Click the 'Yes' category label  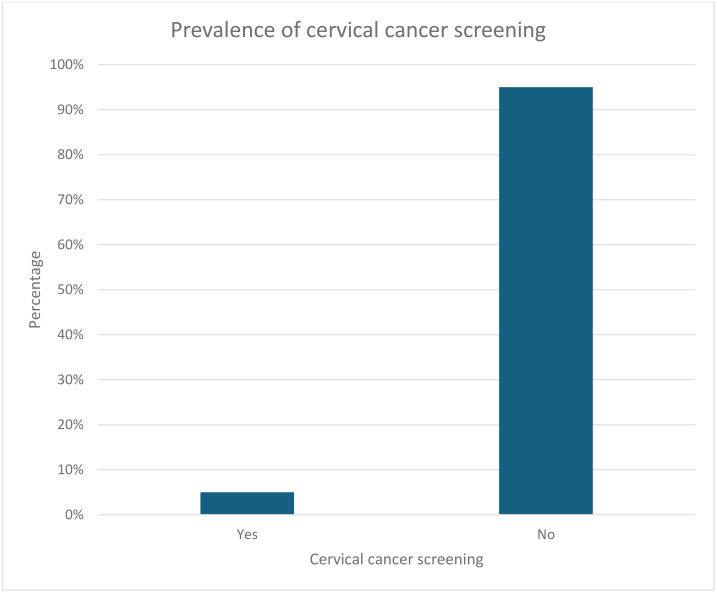(x=247, y=534)
